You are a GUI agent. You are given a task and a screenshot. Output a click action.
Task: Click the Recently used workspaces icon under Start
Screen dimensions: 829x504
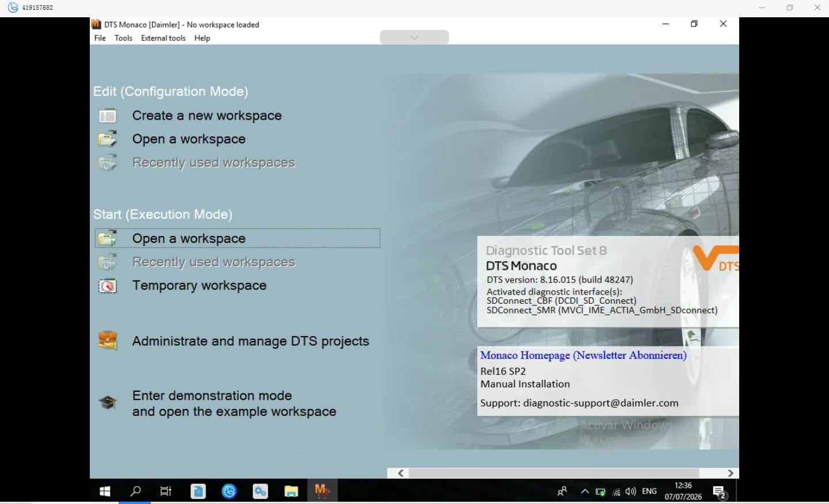108,262
